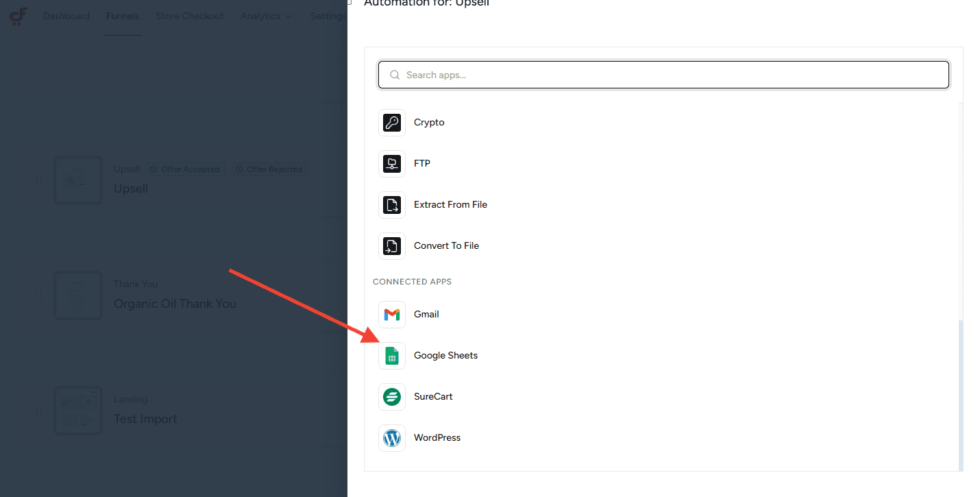Click the Extract From File label
980x497 pixels.
click(x=450, y=205)
